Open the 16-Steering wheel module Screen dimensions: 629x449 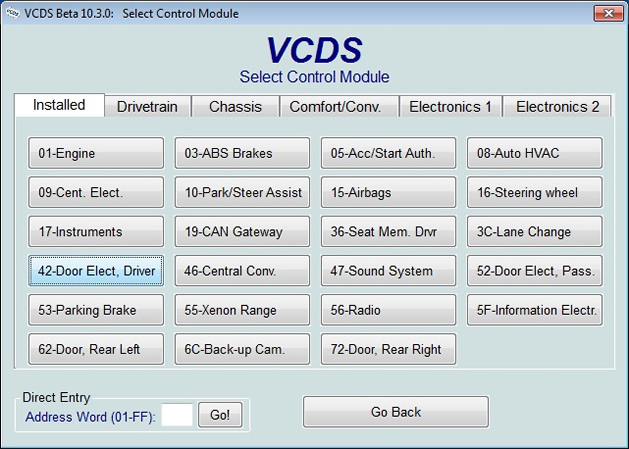pyautogui.click(x=534, y=193)
